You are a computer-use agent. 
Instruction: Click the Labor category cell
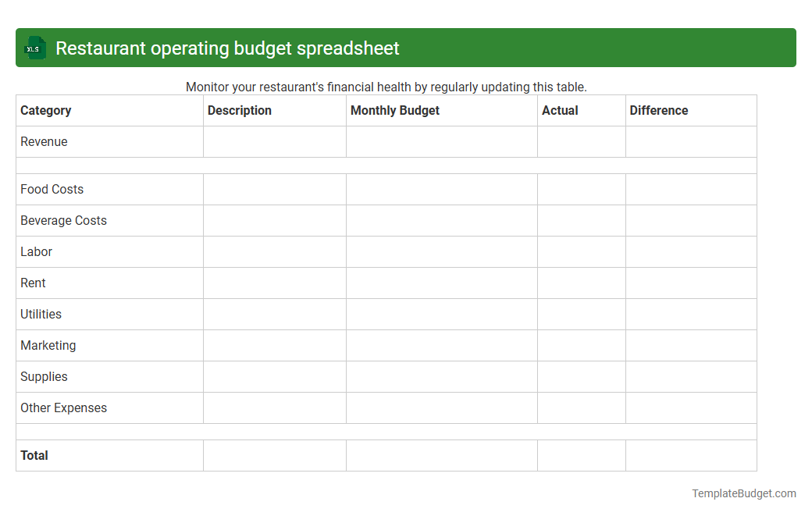(36, 251)
